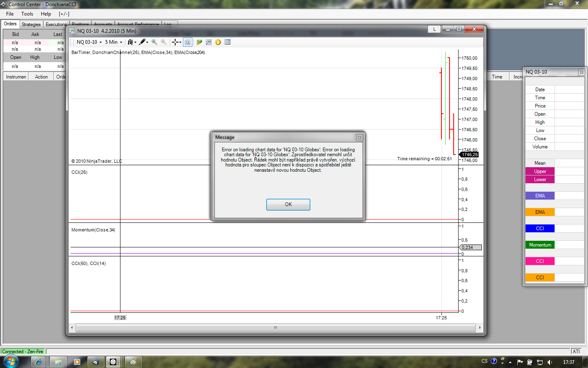
Task: Click the Time remaining countdown text
Action: (425, 159)
